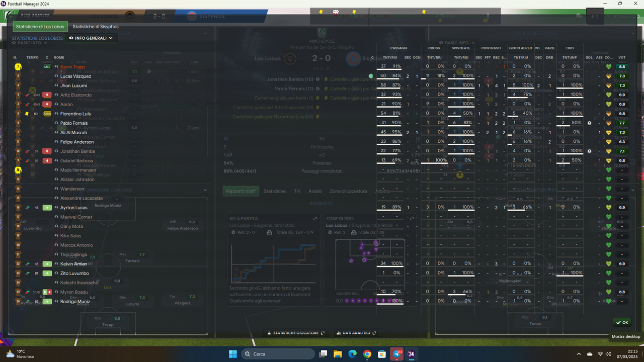Click Jonathan Bamba's red substituted-off arrow
This screenshot has height=362, width=644.
(x=47, y=151)
